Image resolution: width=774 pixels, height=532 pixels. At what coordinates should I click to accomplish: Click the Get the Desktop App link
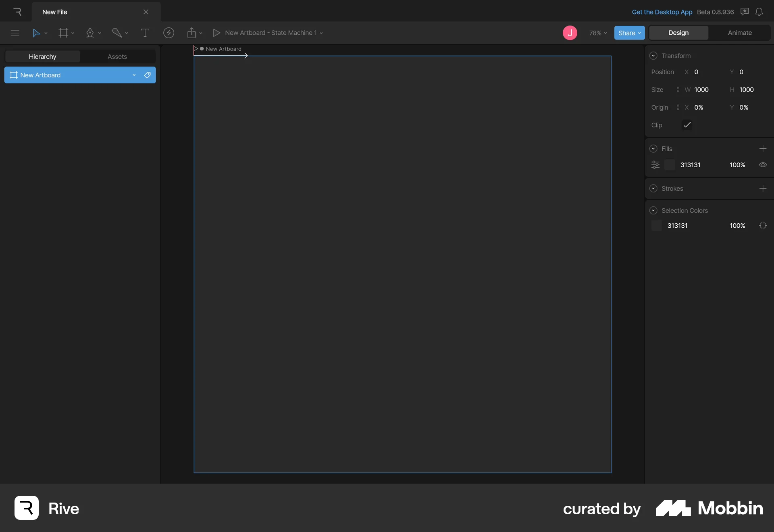662,12
